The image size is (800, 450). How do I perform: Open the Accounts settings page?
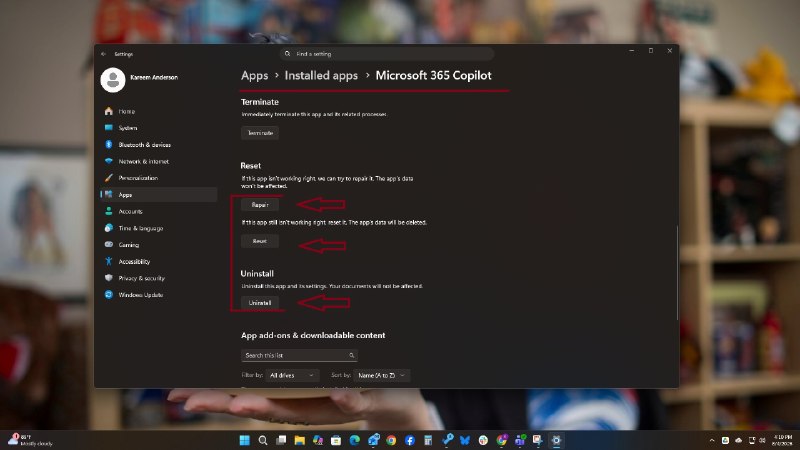point(159,211)
